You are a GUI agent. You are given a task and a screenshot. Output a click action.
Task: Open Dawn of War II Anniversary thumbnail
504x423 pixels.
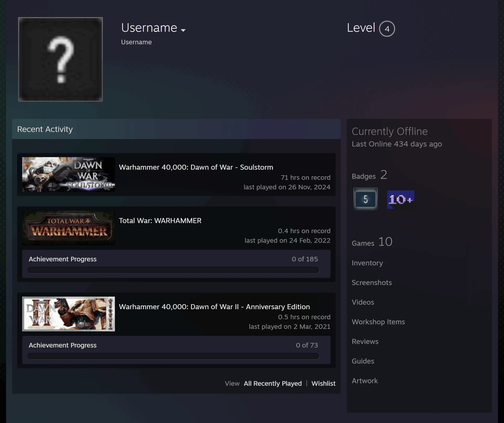(69, 314)
